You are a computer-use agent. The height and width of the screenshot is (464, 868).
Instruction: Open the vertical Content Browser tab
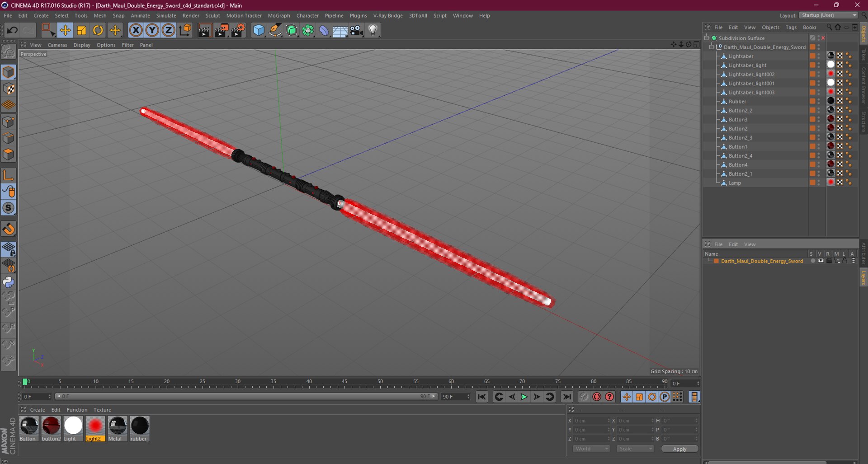(x=863, y=86)
